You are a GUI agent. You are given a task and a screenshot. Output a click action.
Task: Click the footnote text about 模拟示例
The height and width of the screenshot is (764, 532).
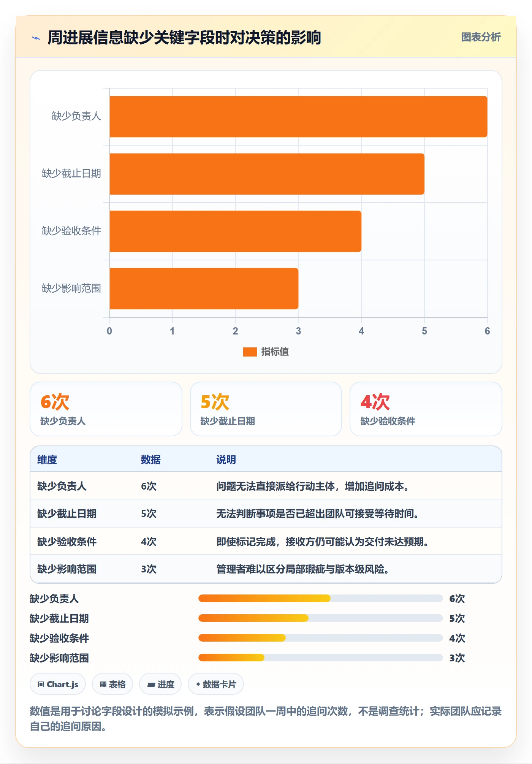click(x=266, y=719)
